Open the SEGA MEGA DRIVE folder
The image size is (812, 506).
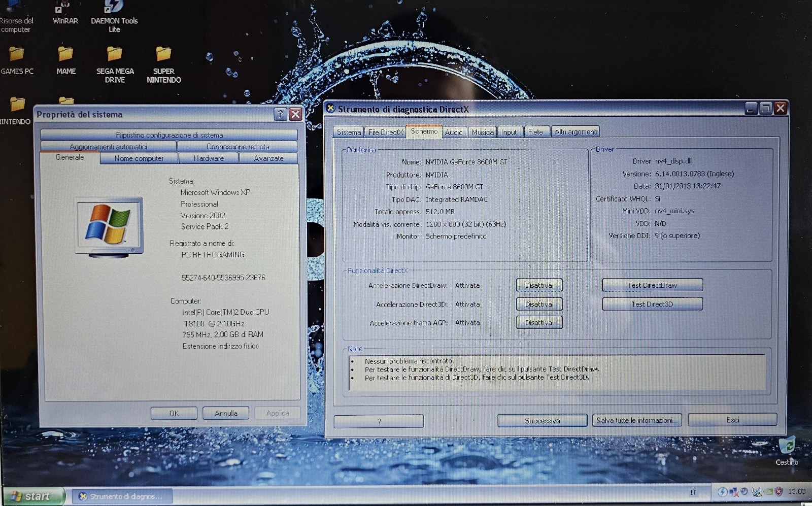click(115, 64)
